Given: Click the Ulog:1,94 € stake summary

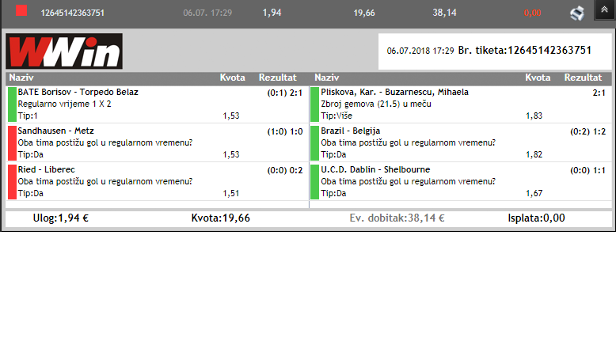Looking at the screenshot, I should click(x=60, y=218).
